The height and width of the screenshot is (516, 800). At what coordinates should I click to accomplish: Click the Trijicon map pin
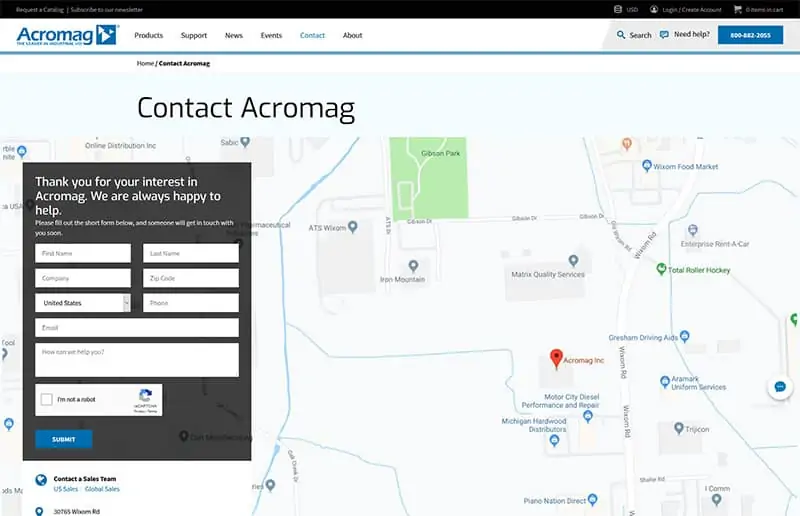[x=679, y=428]
